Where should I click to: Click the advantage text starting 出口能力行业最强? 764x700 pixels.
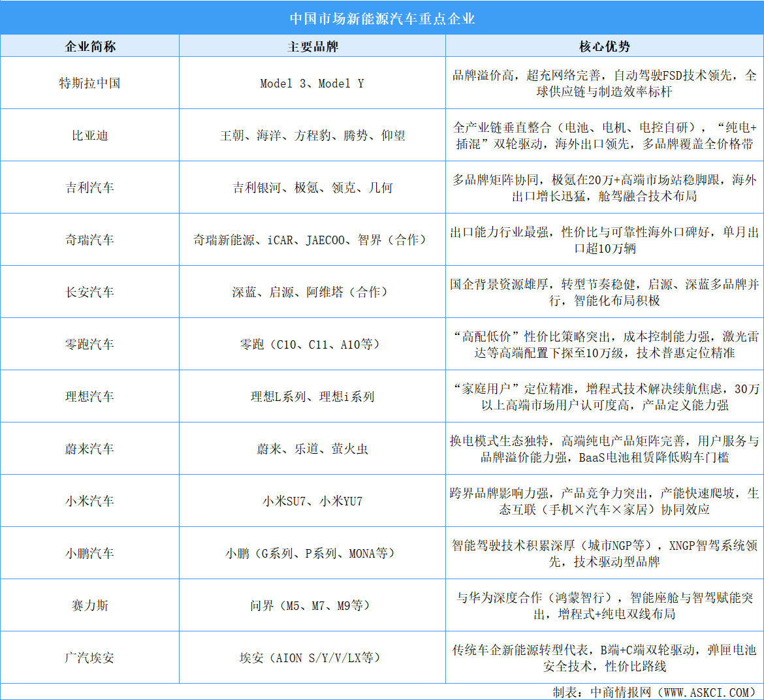point(604,240)
